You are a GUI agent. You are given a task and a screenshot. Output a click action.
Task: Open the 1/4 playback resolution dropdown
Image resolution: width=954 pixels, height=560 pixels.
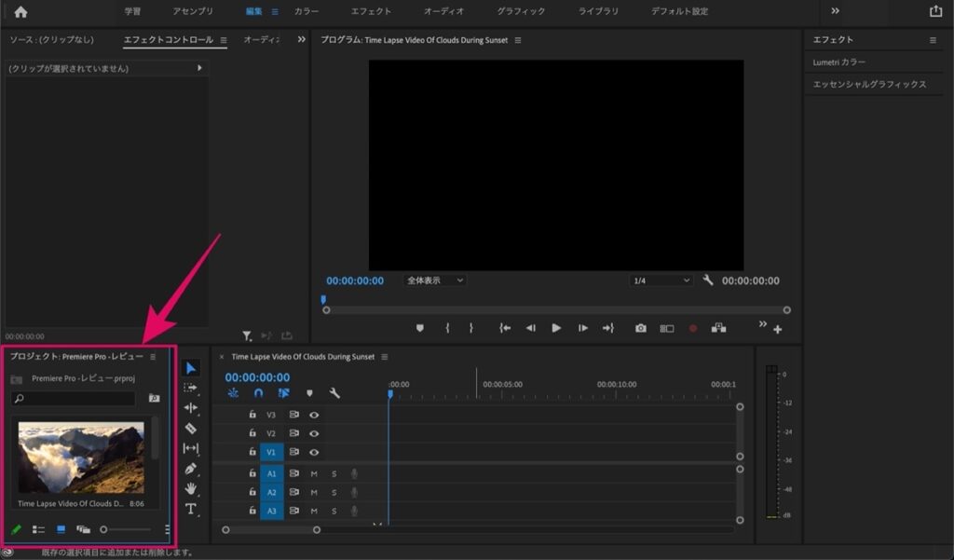click(661, 280)
